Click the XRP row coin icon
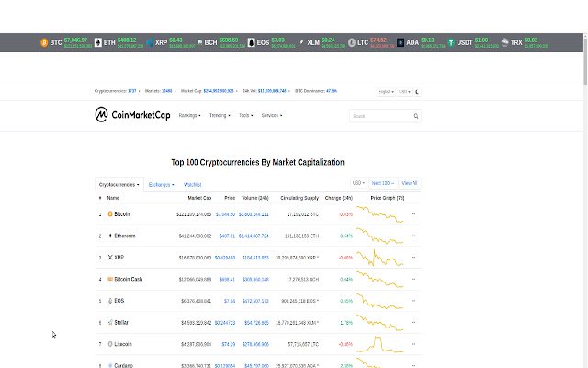The height and width of the screenshot is (368, 588). (x=110, y=258)
